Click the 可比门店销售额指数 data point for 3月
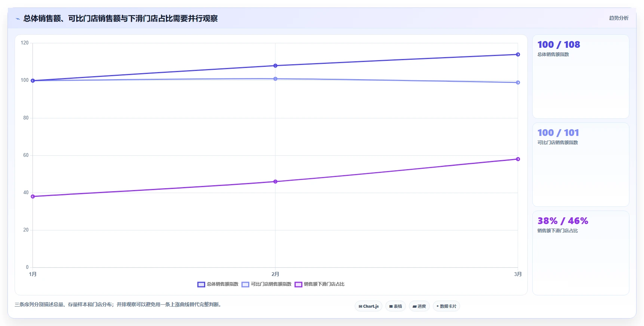 pos(518,83)
